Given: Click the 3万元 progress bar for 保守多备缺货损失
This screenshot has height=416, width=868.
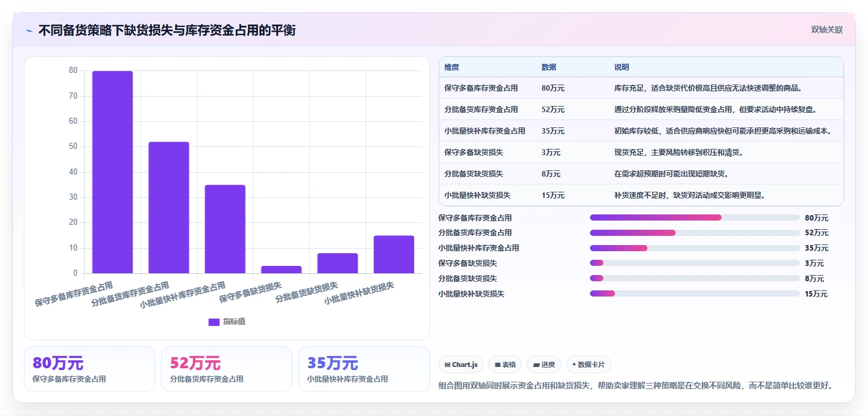Looking at the screenshot, I should [695, 263].
